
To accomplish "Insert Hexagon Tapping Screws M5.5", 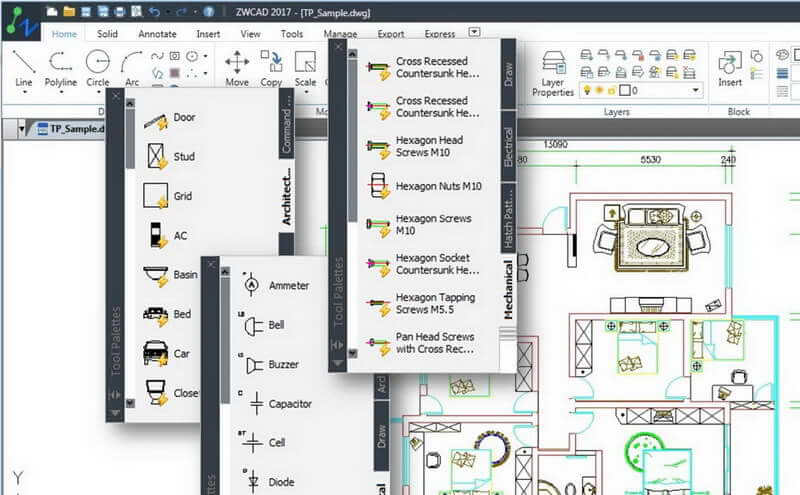I will [x=420, y=304].
